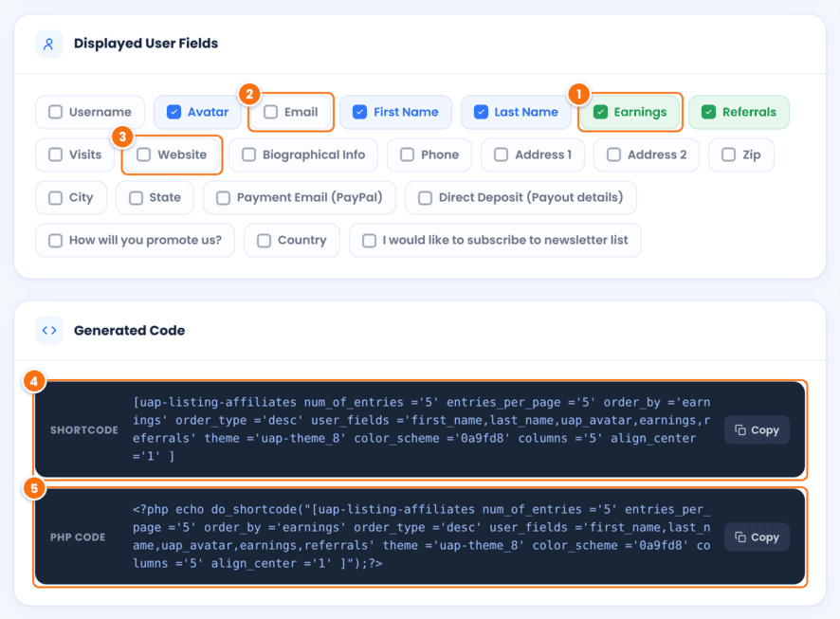The image size is (840, 619).
Task: Select the Biographical Info checkbox
Action: (x=248, y=155)
